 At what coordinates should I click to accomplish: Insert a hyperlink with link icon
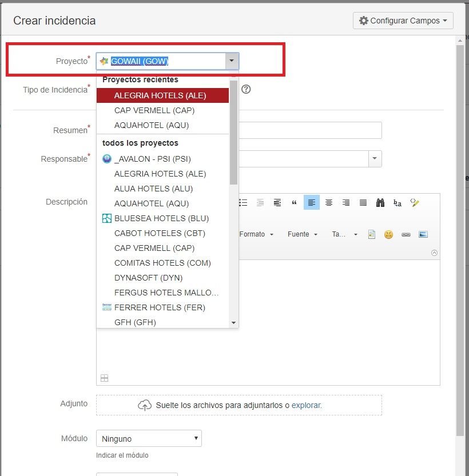click(x=406, y=234)
